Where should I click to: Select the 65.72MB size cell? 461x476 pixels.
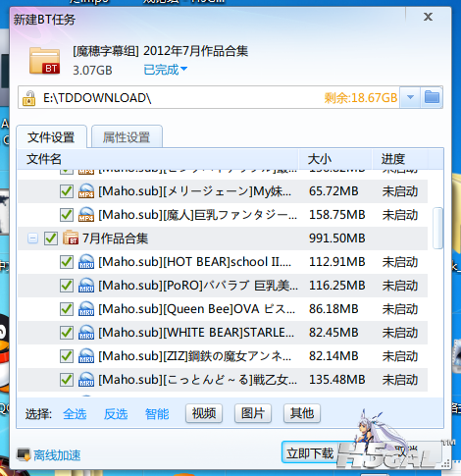pos(333,191)
